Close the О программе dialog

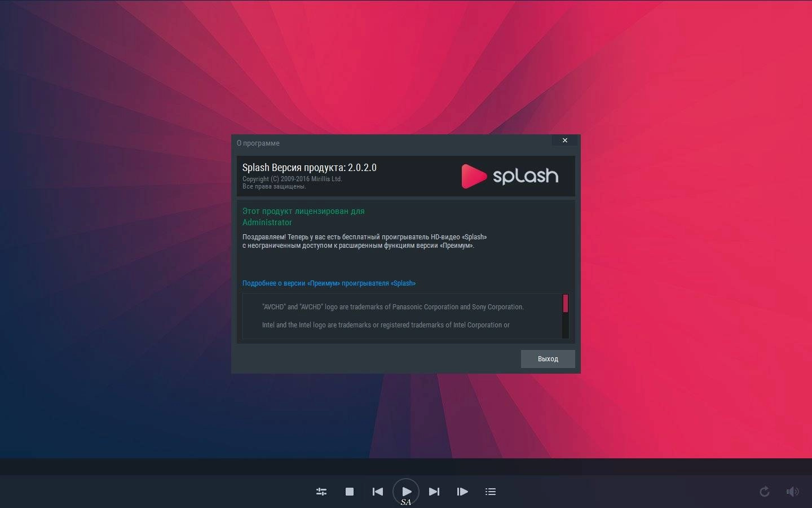point(565,141)
